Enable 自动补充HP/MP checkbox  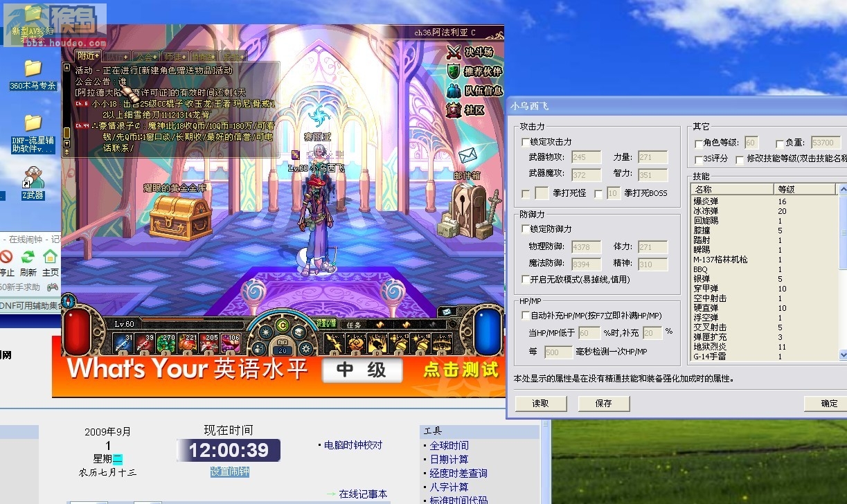coord(526,316)
